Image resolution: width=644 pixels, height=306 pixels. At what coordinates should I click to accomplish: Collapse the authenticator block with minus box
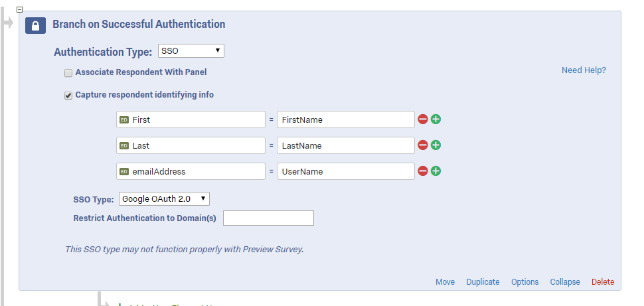coord(19,9)
